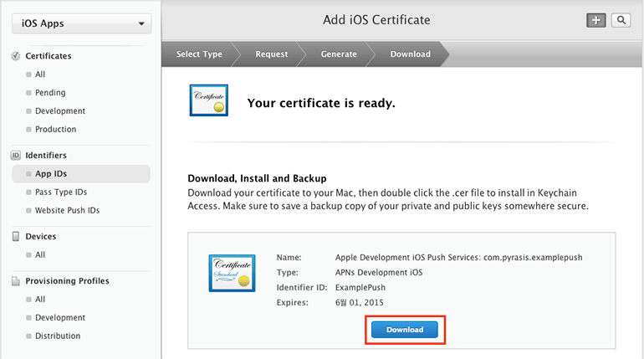Viewport: 644px width, 359px height.
Task: Click the plus add certificate icon
Action: pos(595,20)
